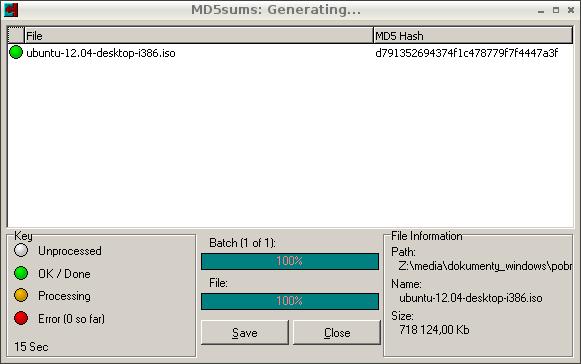Screen dimensions: 581x364
Task: Click the Z:\media\dokumenty_windows path text
Action: 485,266
